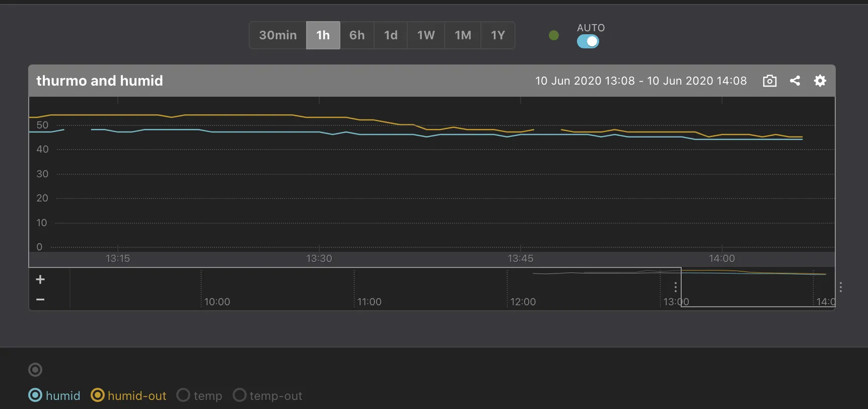
Task: Click the 12:00 mark in overview timeline
Action: point(523,301)
